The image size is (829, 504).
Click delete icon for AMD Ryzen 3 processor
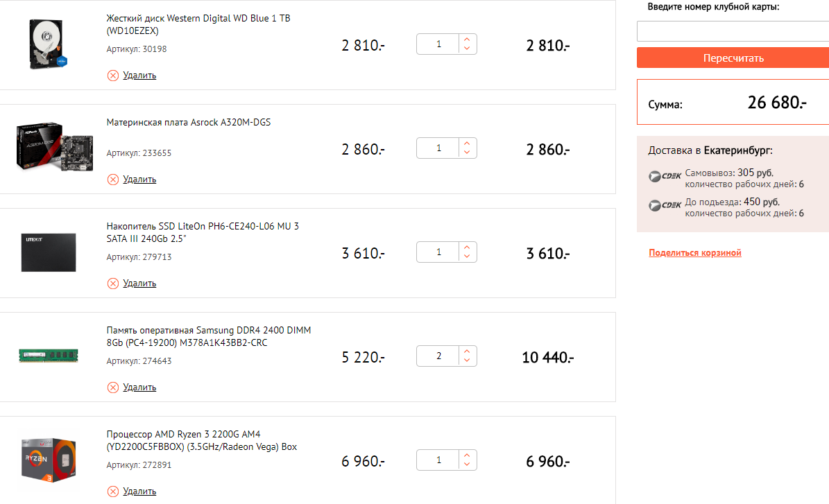113,492
